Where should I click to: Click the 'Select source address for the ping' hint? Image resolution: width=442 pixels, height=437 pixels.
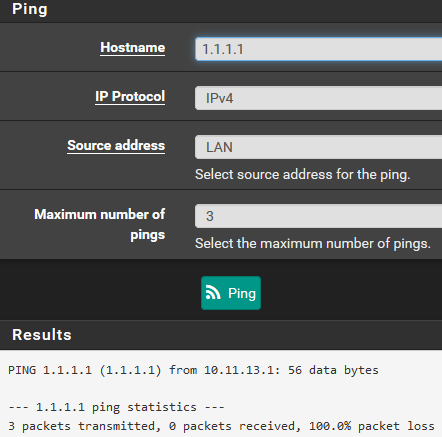point(303,175)
